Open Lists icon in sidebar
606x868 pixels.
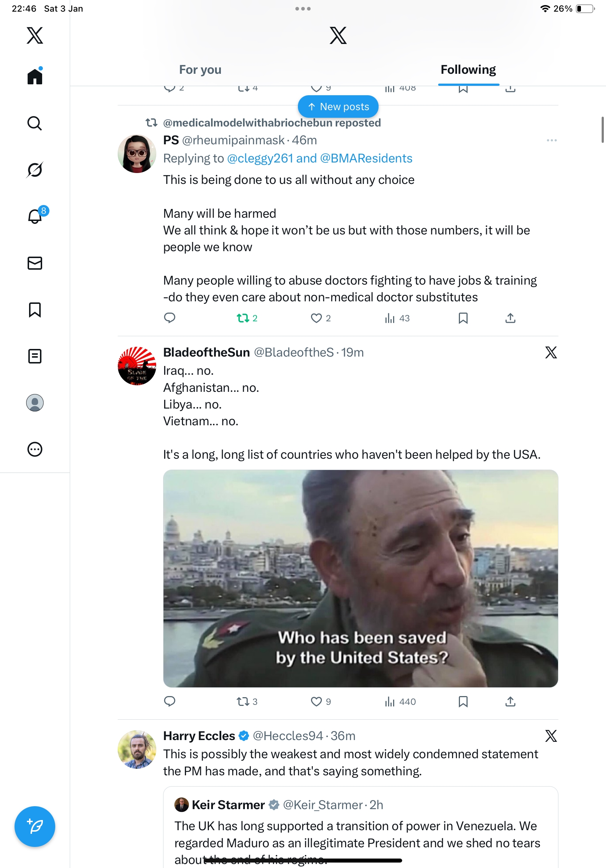(35, 356)
